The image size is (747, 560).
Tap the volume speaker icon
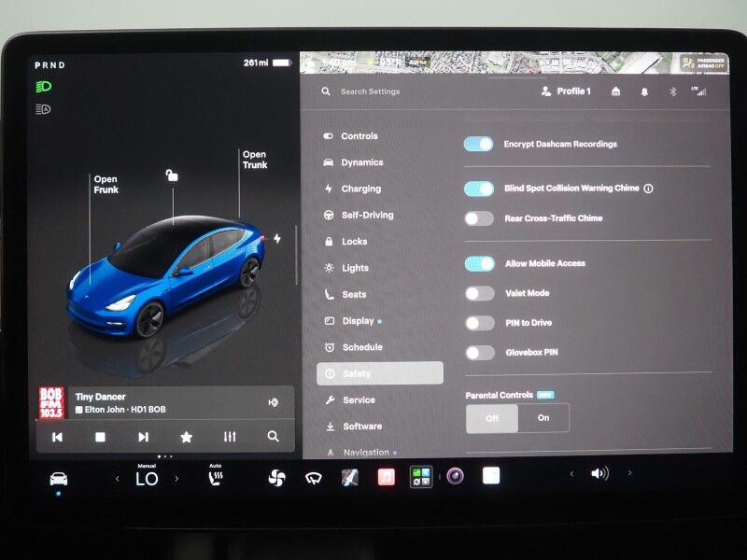click(599, 473)
